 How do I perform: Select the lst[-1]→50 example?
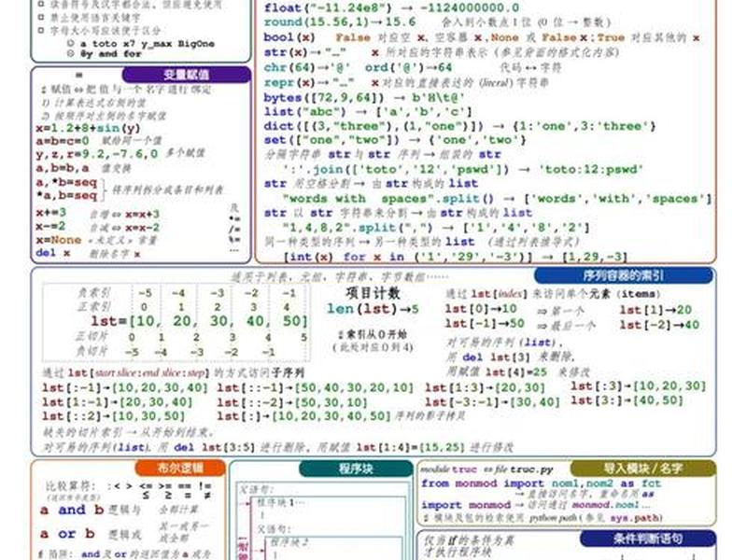tap(485, 323)
